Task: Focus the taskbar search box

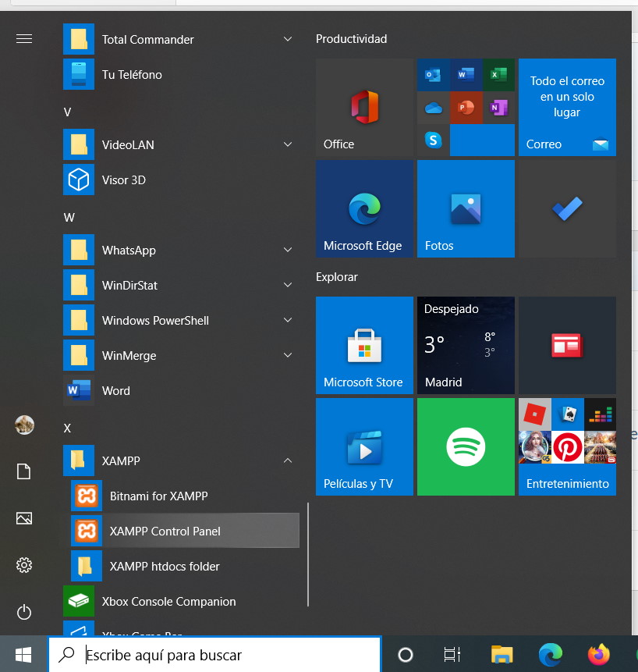Action: tap(214, 654)
